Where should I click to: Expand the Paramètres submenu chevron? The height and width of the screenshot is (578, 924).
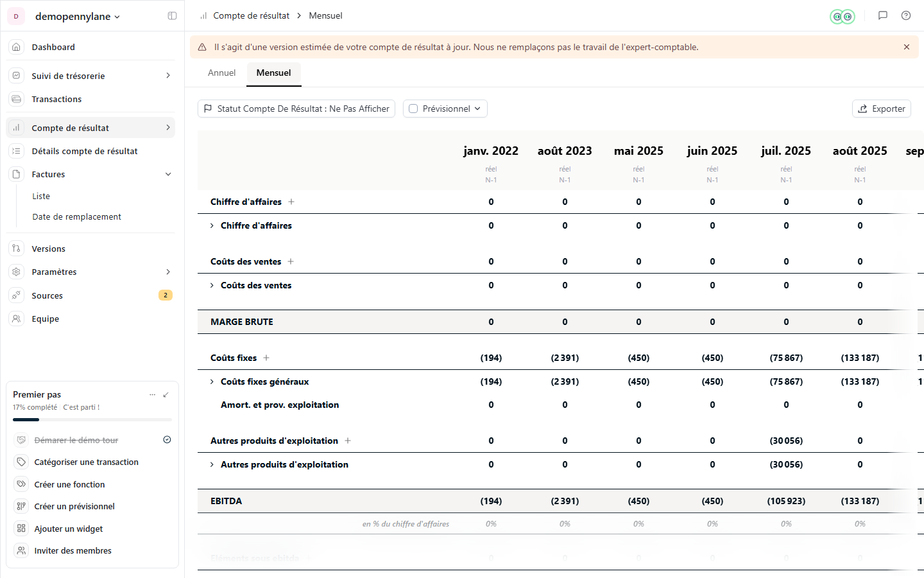(168, 272)
